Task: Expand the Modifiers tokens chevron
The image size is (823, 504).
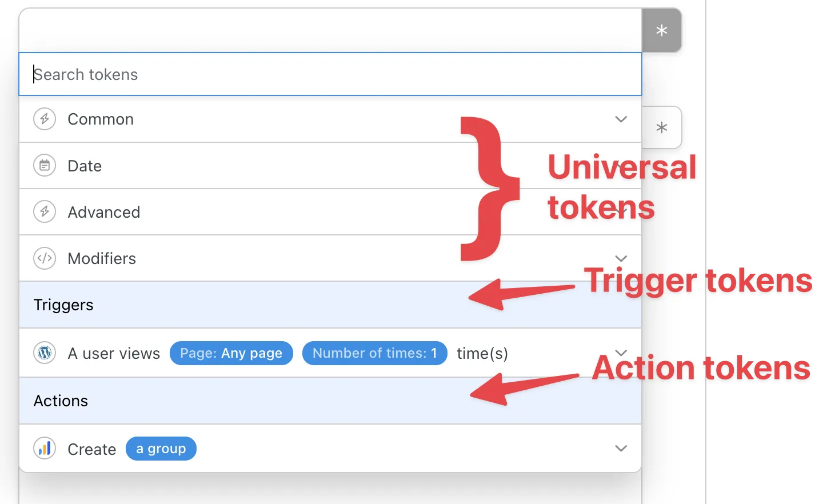Action: point(621,258)
